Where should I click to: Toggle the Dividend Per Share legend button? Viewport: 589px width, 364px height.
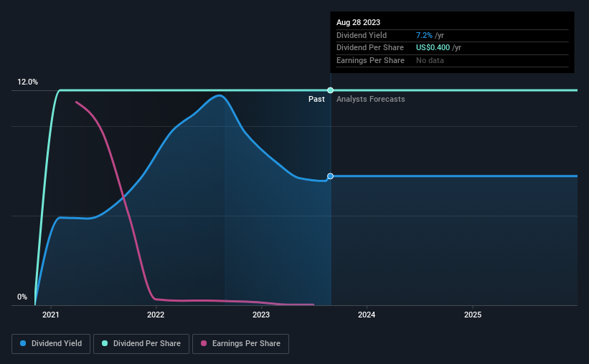tap(141, 344)
